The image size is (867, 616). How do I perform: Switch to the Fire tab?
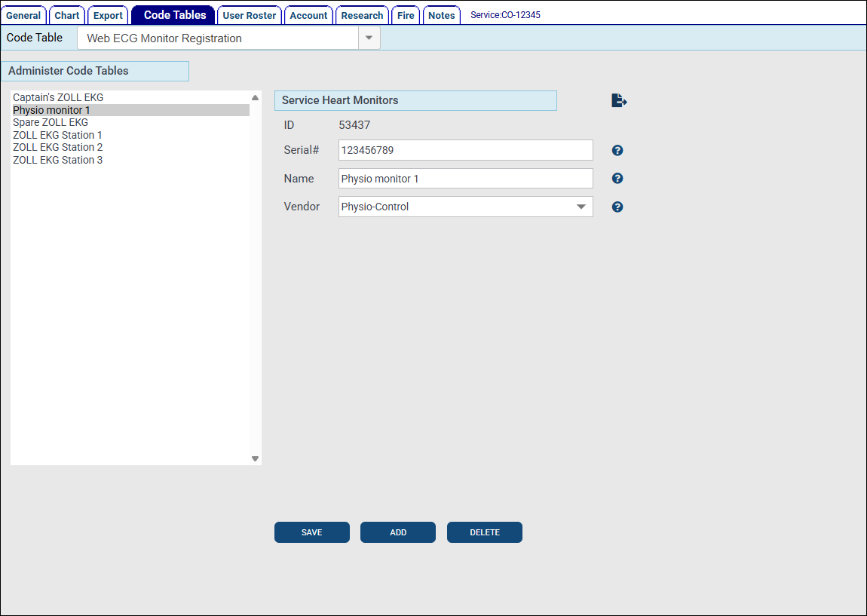coord(406,15)
